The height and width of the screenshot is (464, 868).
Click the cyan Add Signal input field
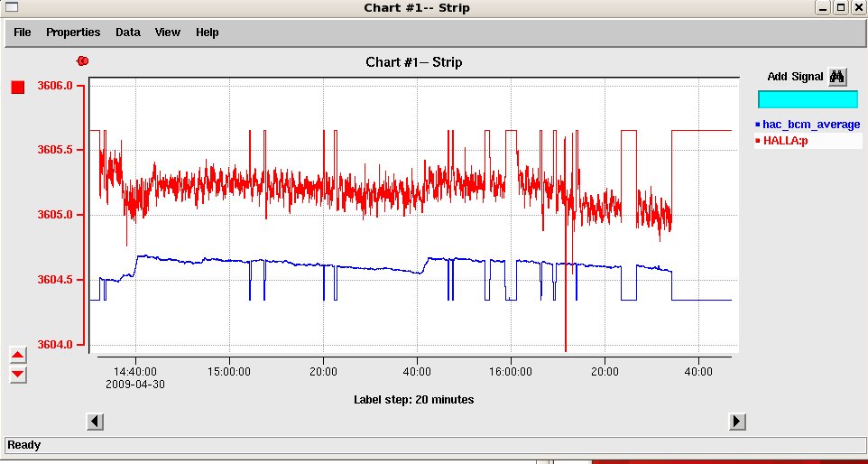pos(808,99)
